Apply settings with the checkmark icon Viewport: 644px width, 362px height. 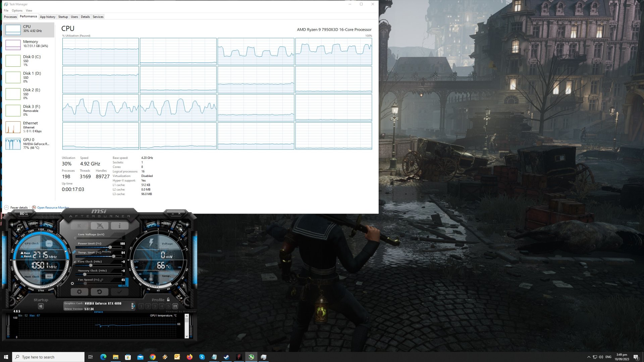coord(119,292)
